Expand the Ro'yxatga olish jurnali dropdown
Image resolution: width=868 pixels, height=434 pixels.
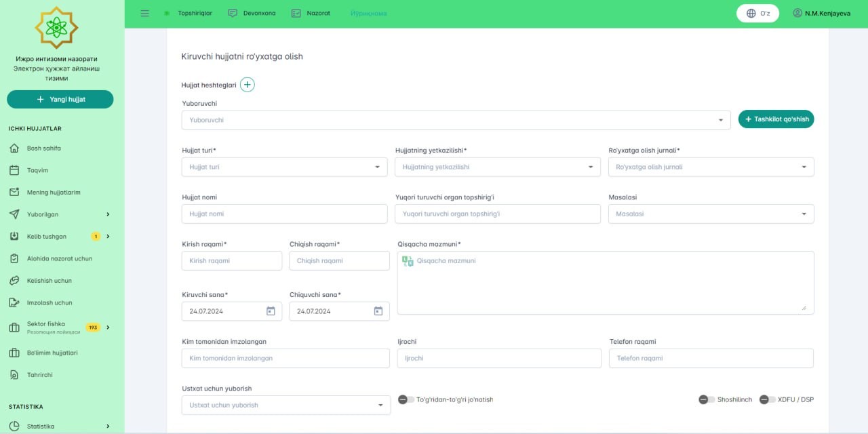pos(711,167)
